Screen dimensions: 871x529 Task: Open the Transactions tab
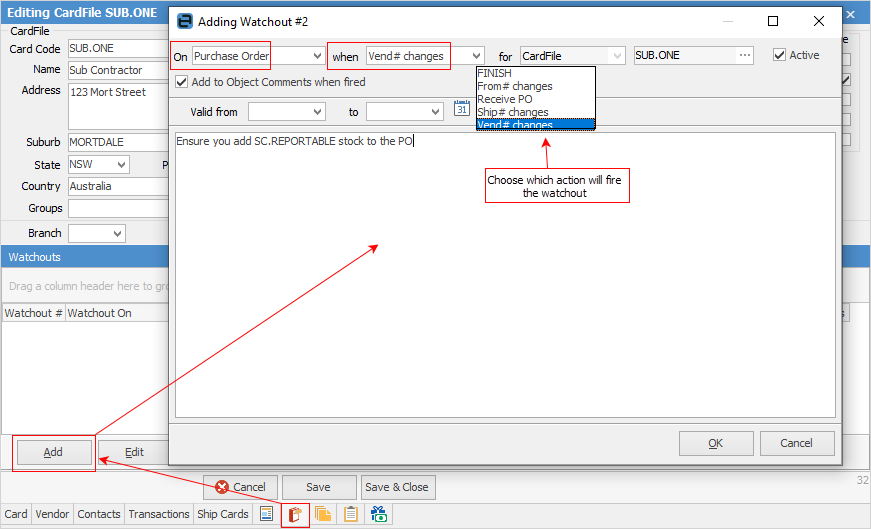point(159,514)
